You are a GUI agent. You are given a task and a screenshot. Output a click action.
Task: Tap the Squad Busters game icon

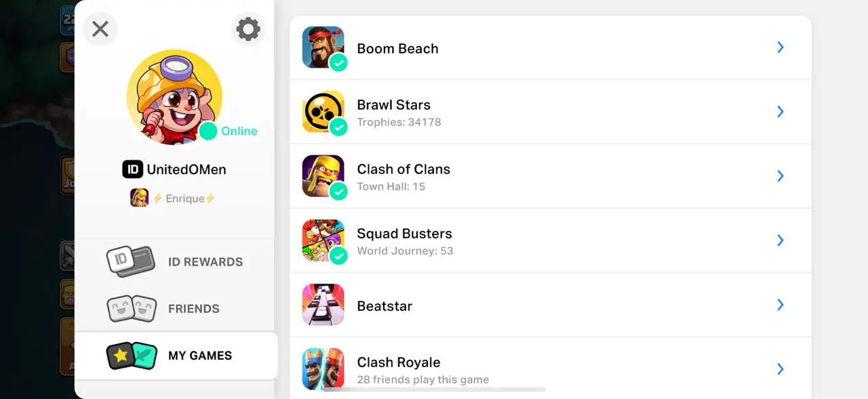coord(323,240)
